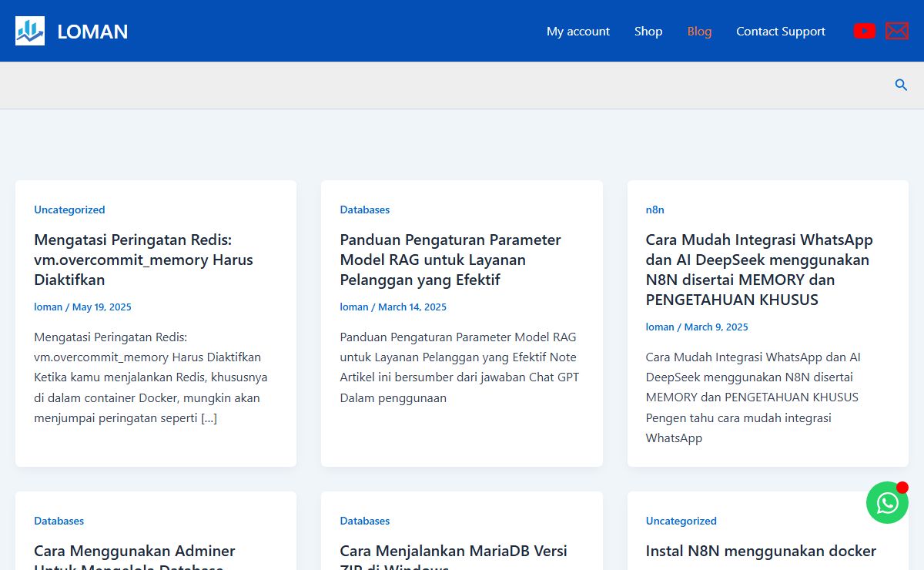Go to the Shop menu item
The height and width of the screenshot is (570, 924).
point(648,32)
